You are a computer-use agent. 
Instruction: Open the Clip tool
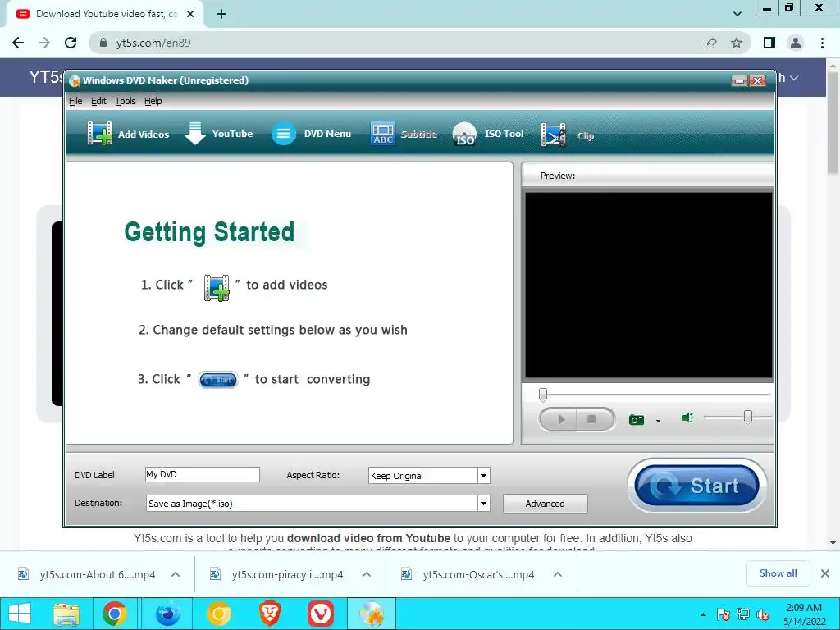[x=568, y=135]
